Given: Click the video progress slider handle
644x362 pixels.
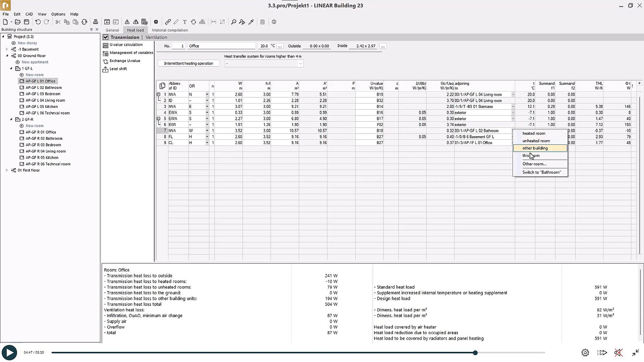Looking at the screenshot, I should coord(475,353).
